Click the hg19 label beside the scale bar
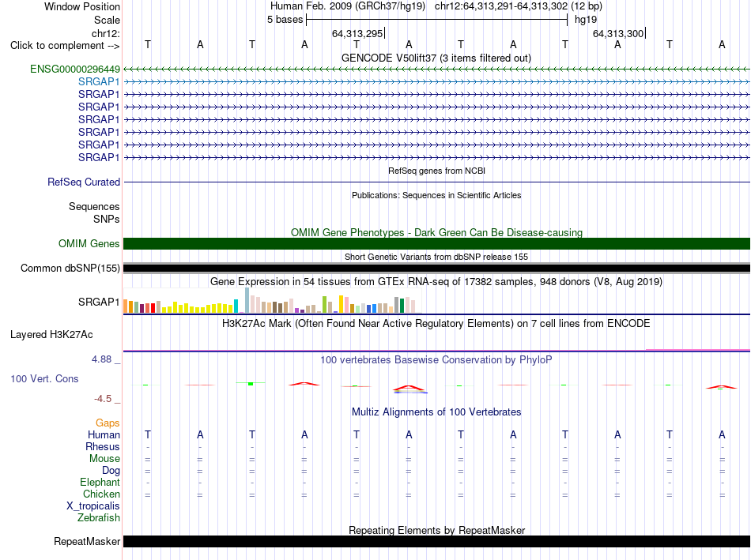This screenshot has width=751, height=560. (586, 20)
